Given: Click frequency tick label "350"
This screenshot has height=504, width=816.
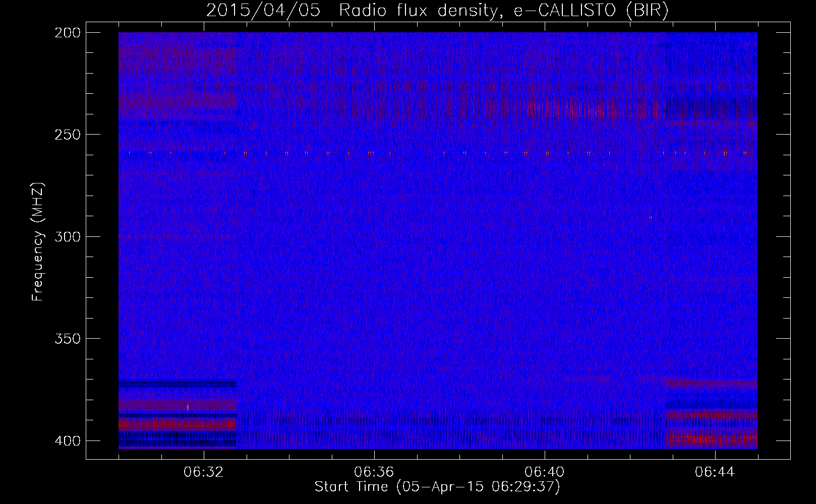Looking at the screenshot, I should 67,339.
